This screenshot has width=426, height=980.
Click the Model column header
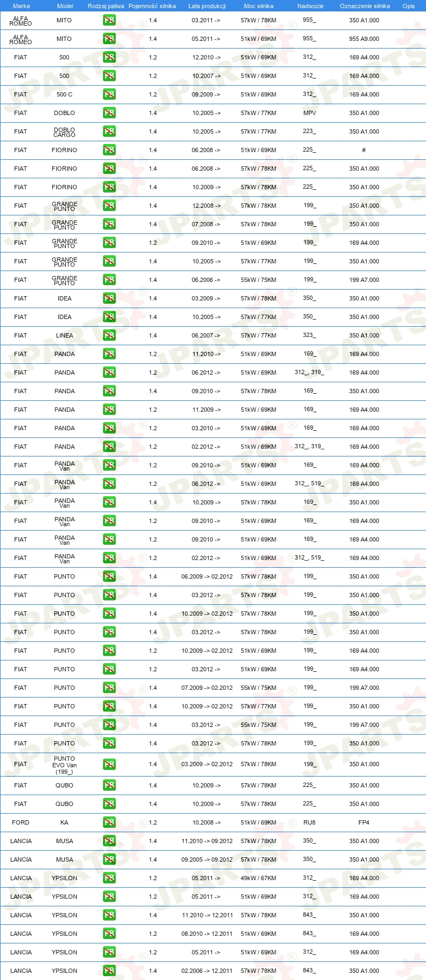(65, 6)
